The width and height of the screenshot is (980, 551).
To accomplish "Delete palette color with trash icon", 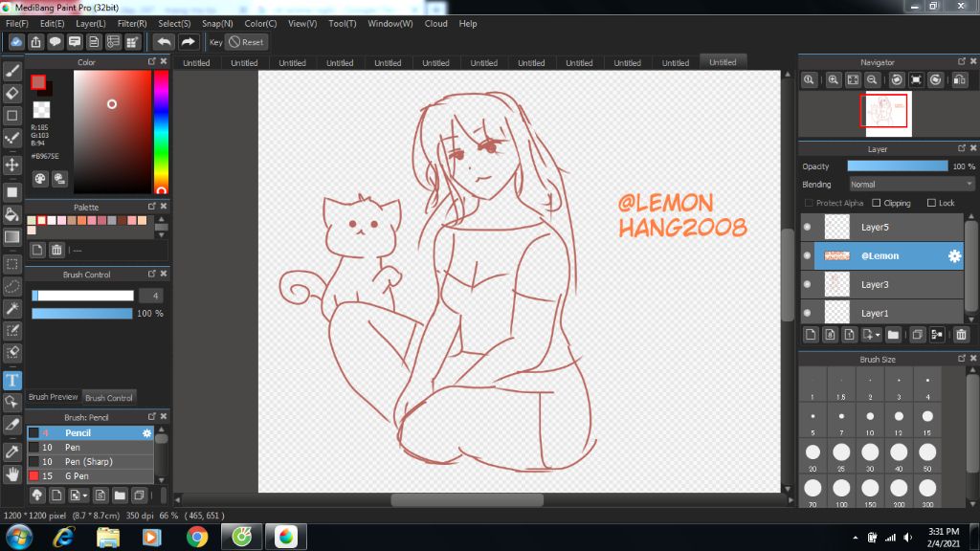I will [x=56, y=251].
